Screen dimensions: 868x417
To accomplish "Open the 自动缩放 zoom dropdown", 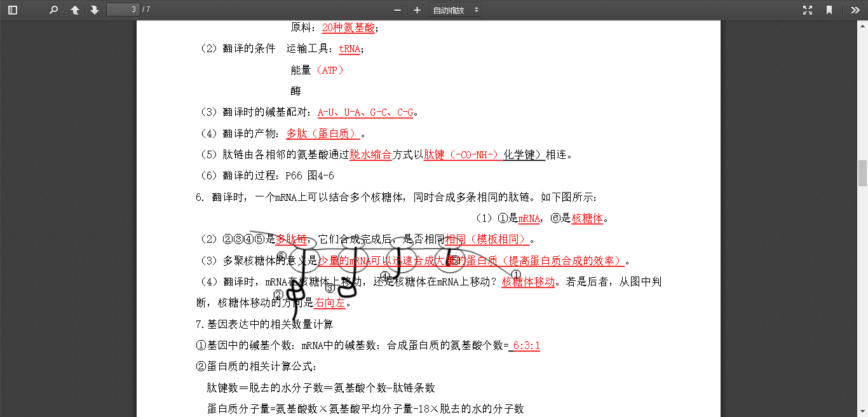I will click(x=455, y=10).
